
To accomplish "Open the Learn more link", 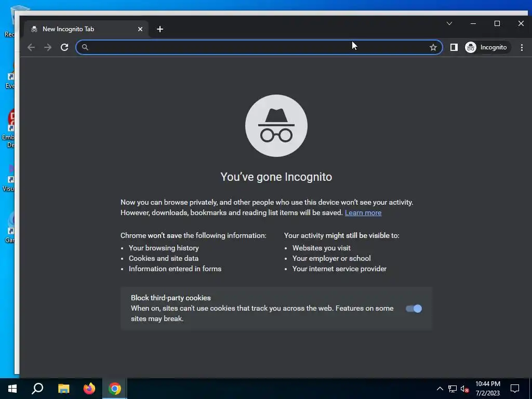I will pyautogui.click(x=363, y=212).
